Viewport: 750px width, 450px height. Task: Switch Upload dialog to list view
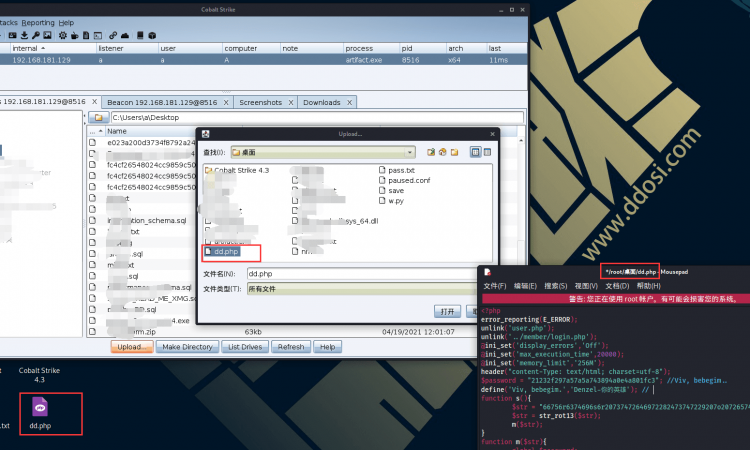(x=475, y=152)
